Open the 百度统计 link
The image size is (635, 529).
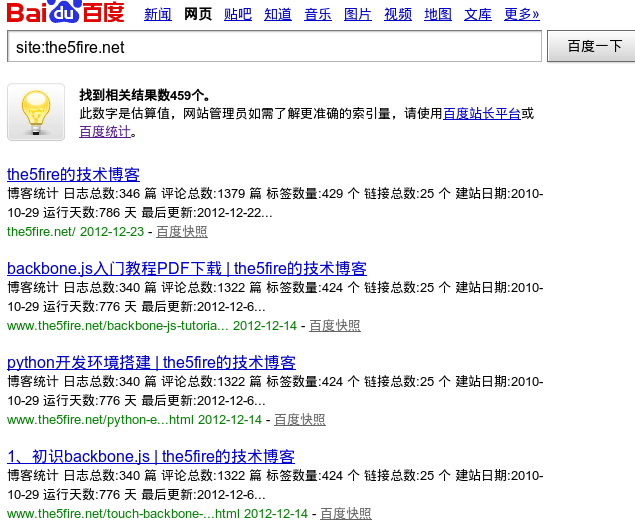(105, 132)
